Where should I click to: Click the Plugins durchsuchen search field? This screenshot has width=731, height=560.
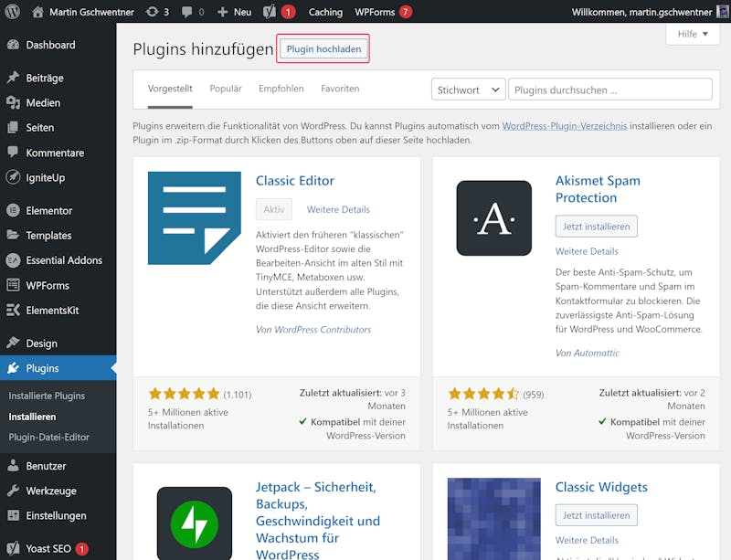point(609,90)
